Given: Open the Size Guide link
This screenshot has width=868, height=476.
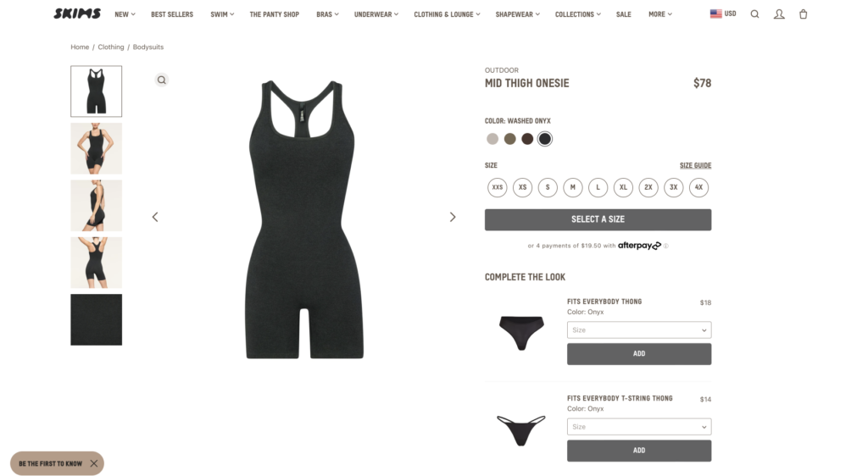Looking at the screenshot, I should [x=695, y=165].
